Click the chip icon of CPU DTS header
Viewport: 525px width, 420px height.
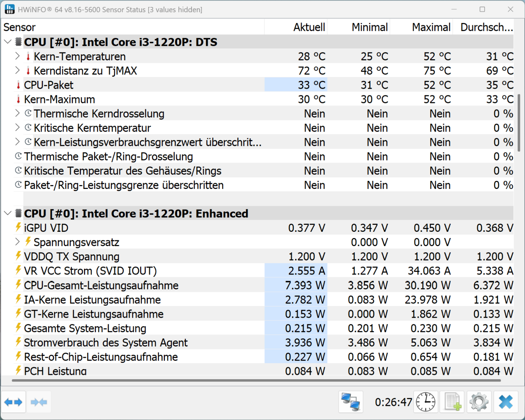click(18, 42)
